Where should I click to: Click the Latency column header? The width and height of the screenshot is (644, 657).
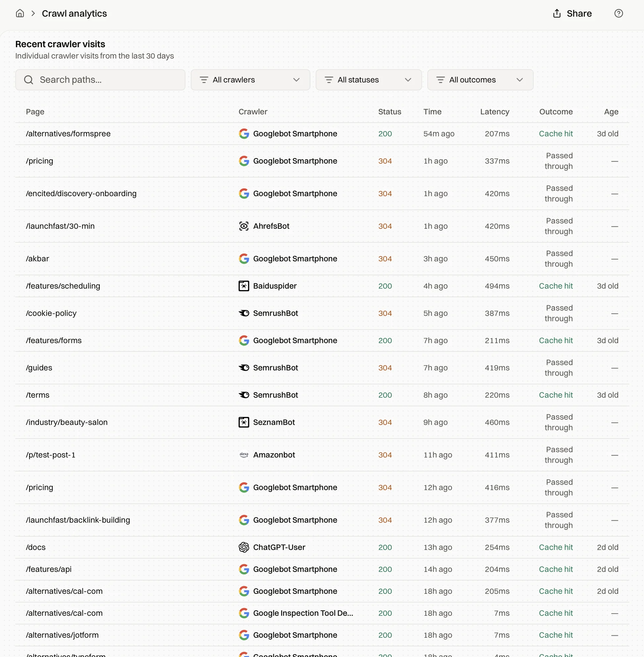coord(494,111)
